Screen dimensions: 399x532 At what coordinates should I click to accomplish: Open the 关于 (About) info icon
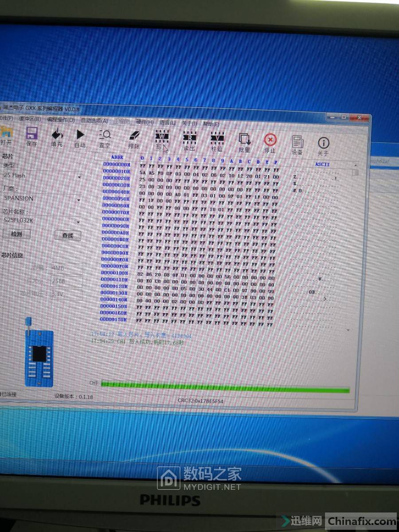pos(323,142)
